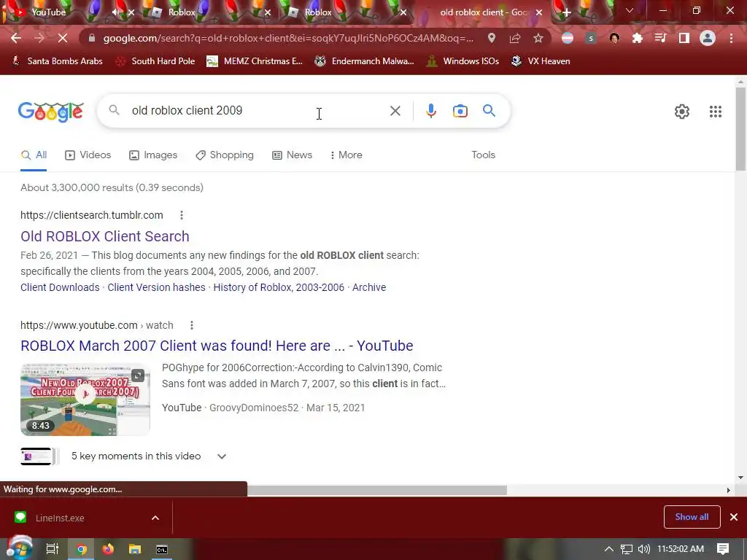747x560 pixels.
Task: Open the LineInst.exe downloaded file
Action: click(60, 518)
